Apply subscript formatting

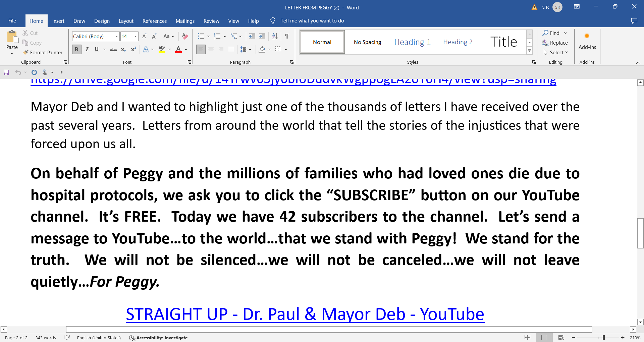(123, 50)
